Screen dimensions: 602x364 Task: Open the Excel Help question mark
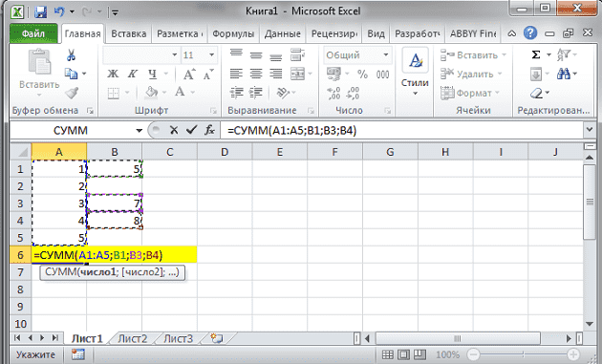click(x=530, y=33)
